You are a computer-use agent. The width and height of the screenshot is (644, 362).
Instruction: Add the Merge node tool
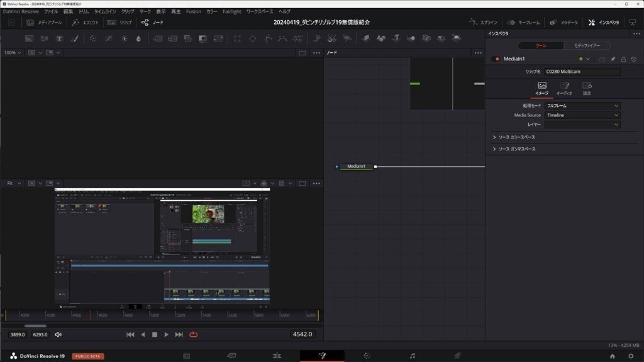pyautogui.click(x=157, y=38)
